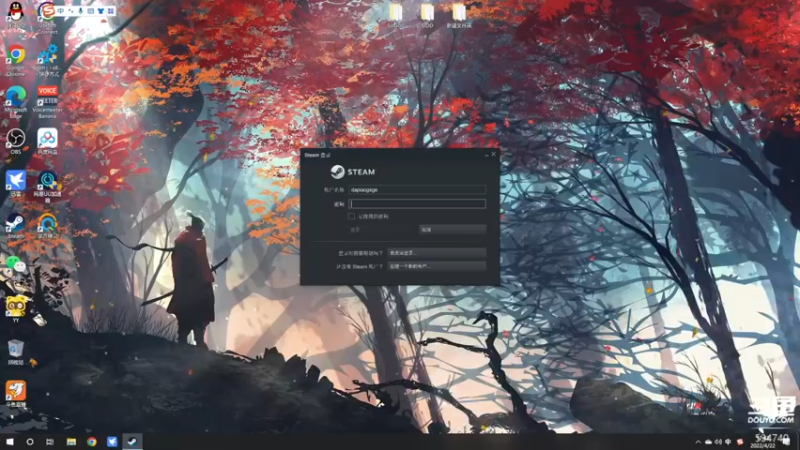Open File Explorer from the taskbar
The image size is (800, 450).
click(x=71, y=442)
